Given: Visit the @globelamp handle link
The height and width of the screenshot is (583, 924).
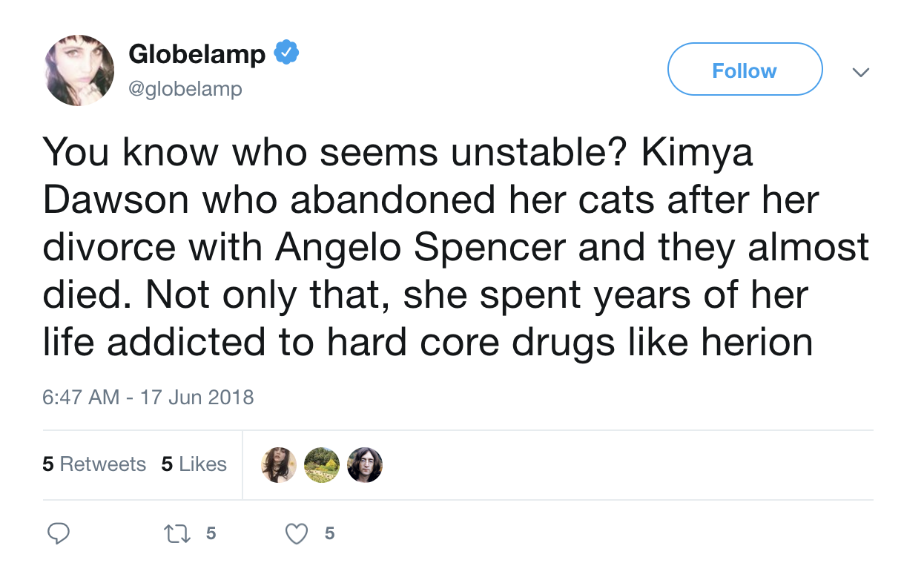Looking at the screenshot, I should click(185, 89).
